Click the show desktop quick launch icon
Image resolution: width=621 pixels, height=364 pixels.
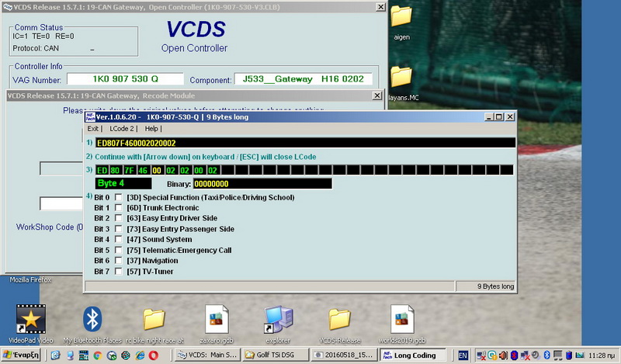pos(70,355)
